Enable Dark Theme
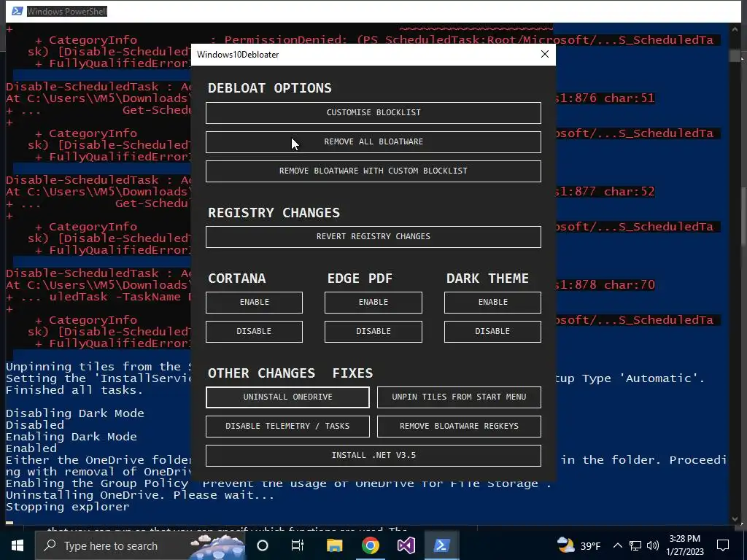This screenshot has height=560, width=747. (492, 303)
